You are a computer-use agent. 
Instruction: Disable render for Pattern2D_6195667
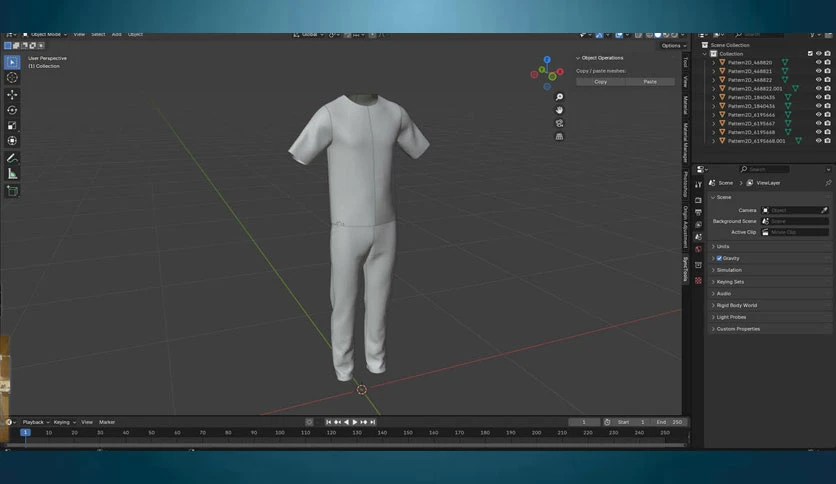[x=827, y=123]
